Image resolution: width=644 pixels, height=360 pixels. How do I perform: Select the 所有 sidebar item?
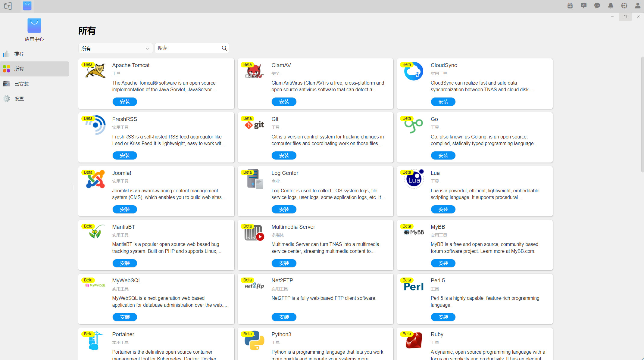(x=35, y=69)
